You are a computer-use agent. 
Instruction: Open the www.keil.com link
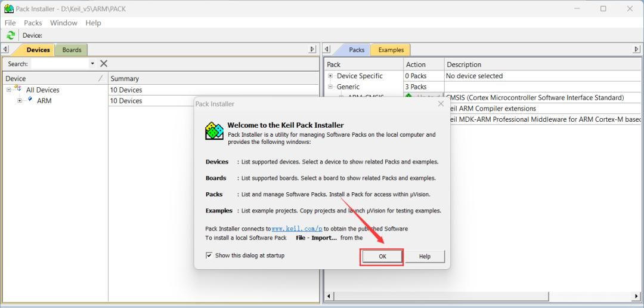296,229
